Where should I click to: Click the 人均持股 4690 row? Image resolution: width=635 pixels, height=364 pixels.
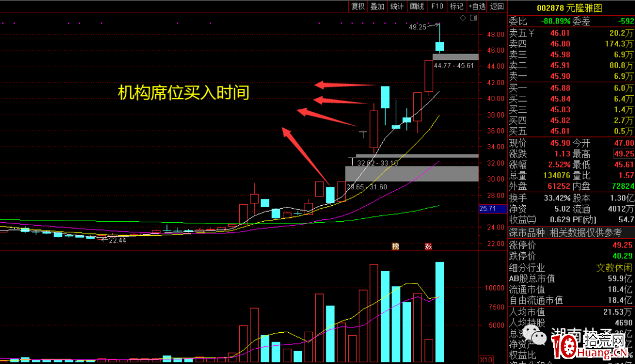pos(570,323)
